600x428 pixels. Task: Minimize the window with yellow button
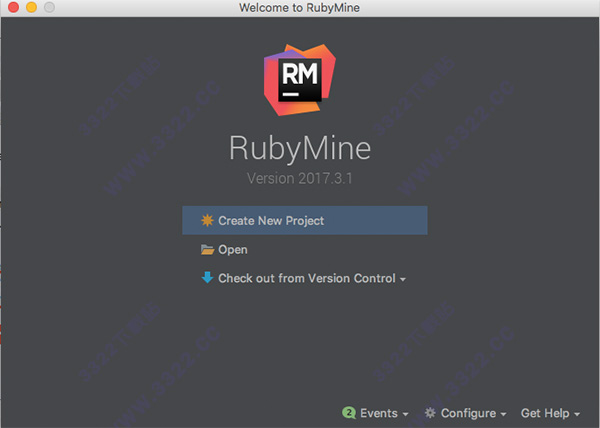(x=31, y=7)
